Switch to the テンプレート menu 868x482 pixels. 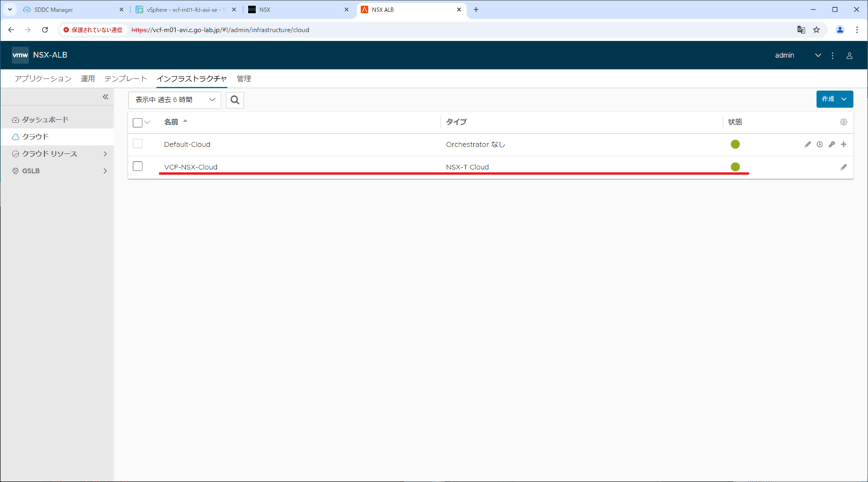point(126,79)
